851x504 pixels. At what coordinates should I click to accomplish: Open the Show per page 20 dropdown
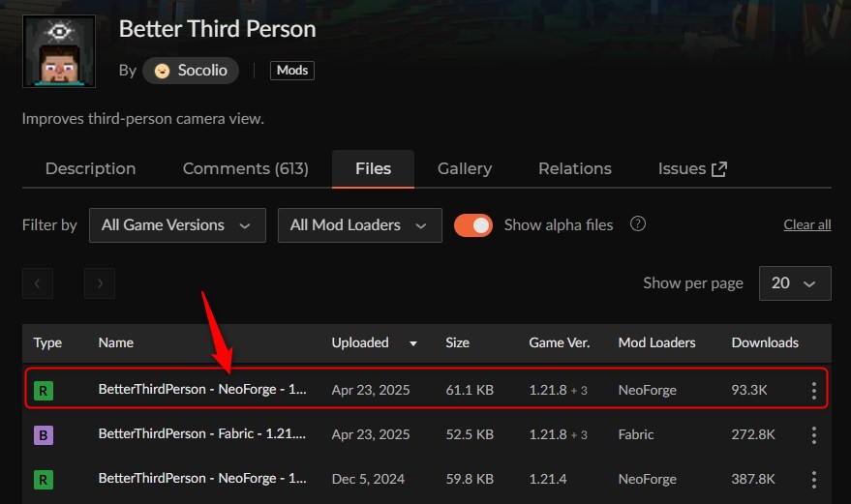(795, 283)
